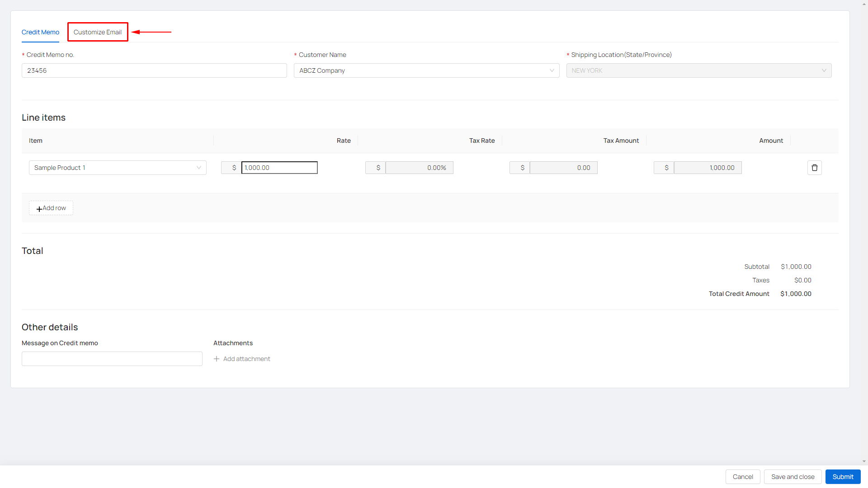Click the scroll down arrow at page edge

click(864, 461)
